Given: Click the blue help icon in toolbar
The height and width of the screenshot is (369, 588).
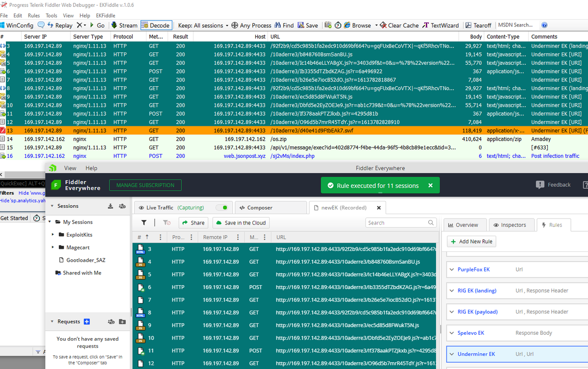Looking at the screenshot, I should pyautogui.click(x=544, y=25).
